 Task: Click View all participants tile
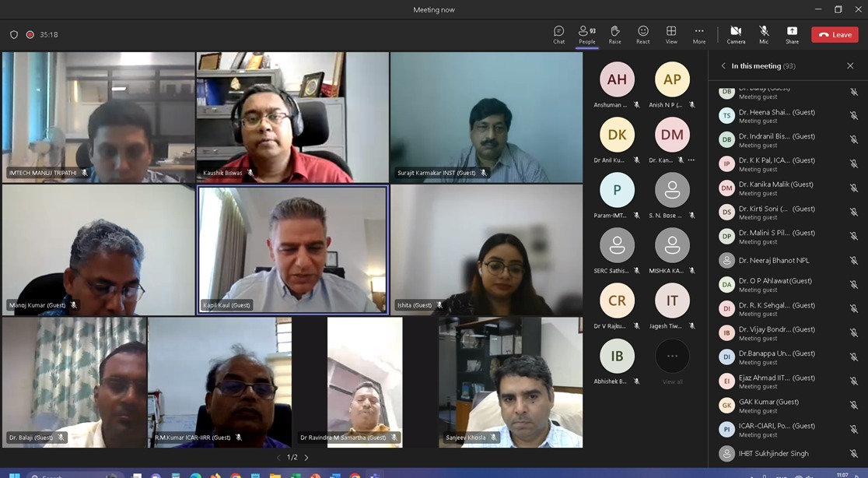click(x=672, y=360)
